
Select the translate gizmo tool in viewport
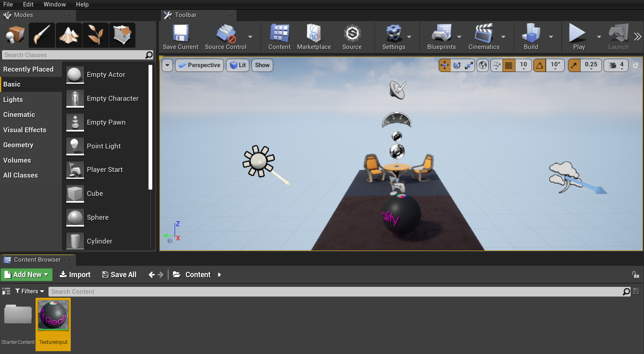(445, 65)
